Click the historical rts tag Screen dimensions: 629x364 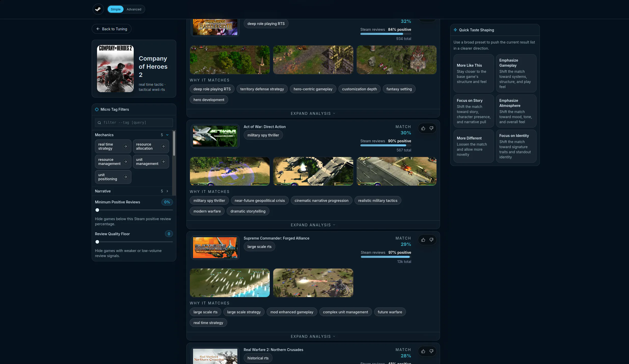258,358
